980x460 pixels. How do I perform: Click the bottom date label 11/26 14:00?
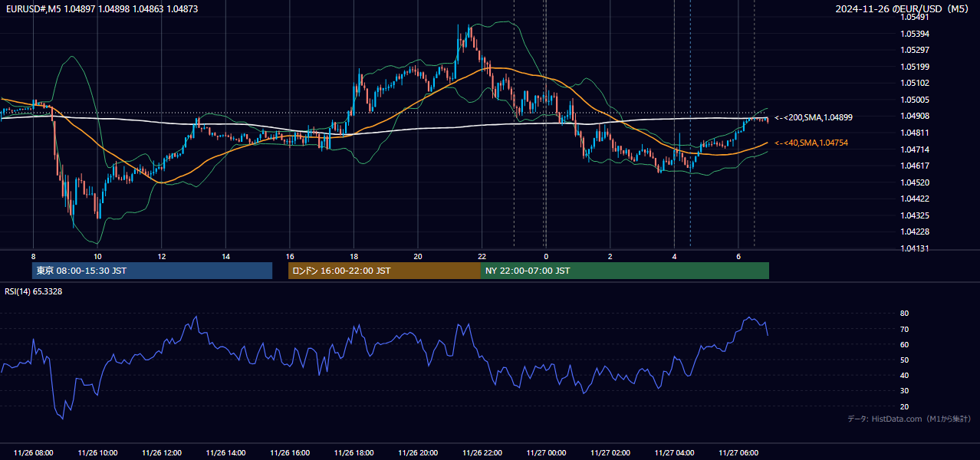225,453
